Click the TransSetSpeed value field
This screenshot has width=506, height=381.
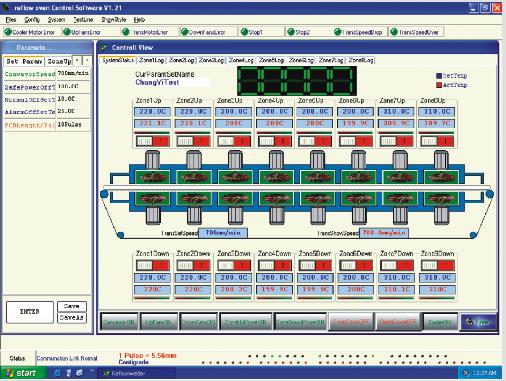pyautogui.click(x=223, y=233)
